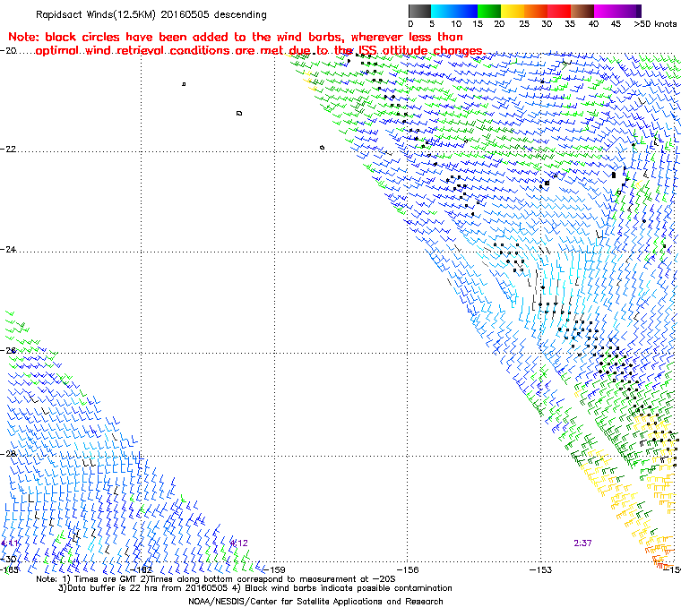Click the -153 longitude axis label
Screen dimensions: 681x616
pyautogui.click(x=540, y=569)
